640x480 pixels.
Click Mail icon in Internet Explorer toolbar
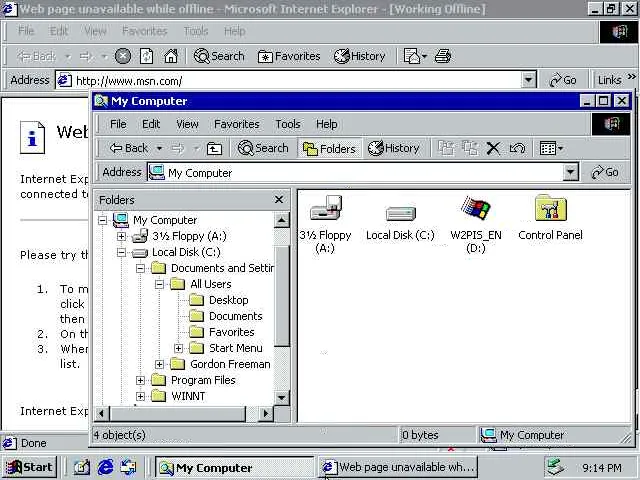[x=415, y=56]
